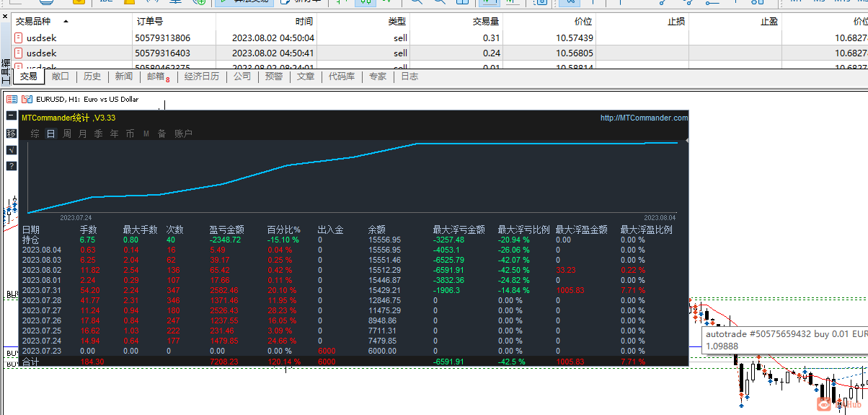The height and width of the screenshot is (415, 868).
Task: Select the 账户 account view
Action: click(184, 134)
